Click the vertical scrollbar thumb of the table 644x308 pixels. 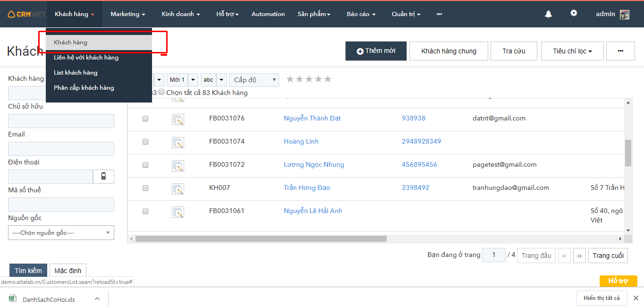pos(628,153)
